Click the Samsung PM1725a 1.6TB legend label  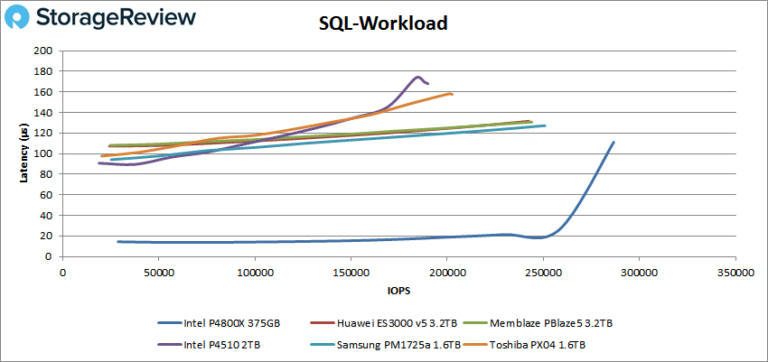click(x=399, y=344)
